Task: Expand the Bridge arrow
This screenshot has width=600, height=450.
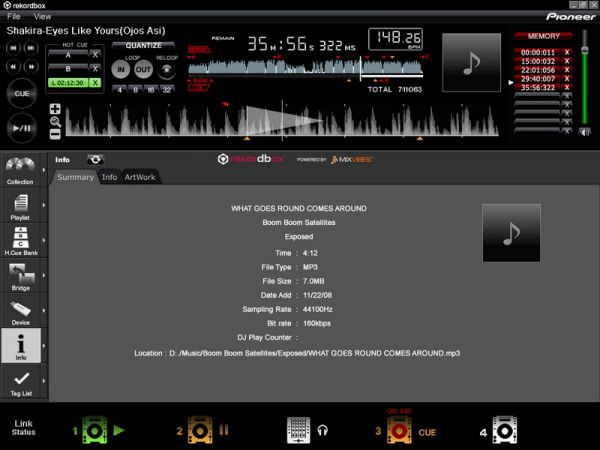Action: point(44,276)
